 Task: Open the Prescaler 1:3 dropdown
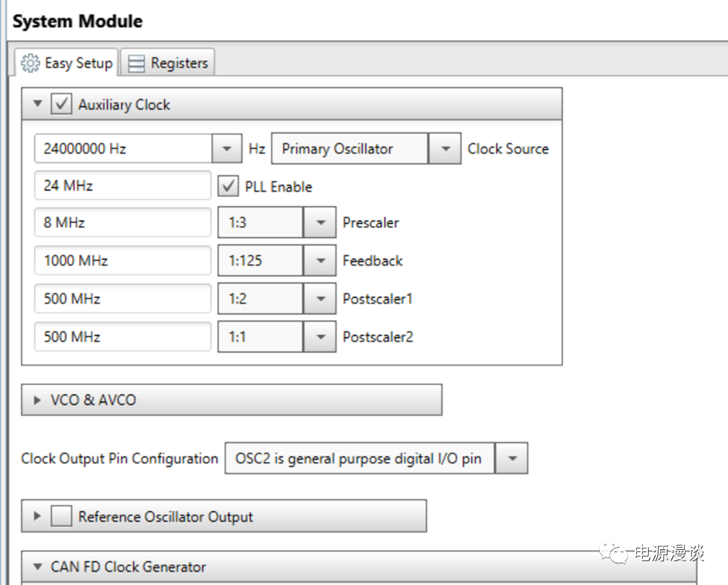[x=320, y=222]
